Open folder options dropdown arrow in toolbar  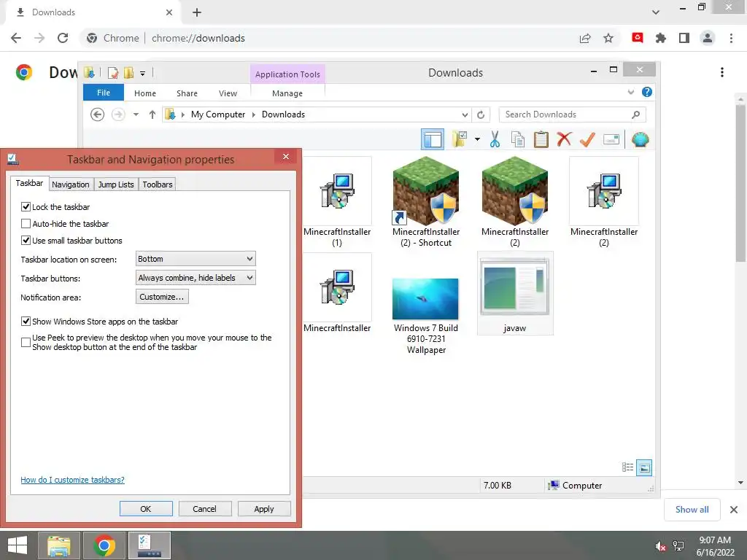477,139
